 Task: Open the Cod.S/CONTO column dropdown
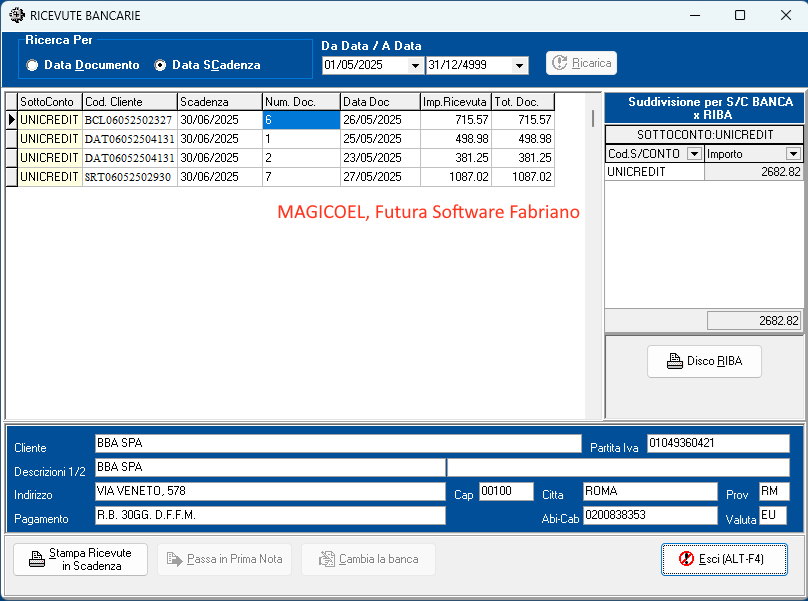pos(695,154)
